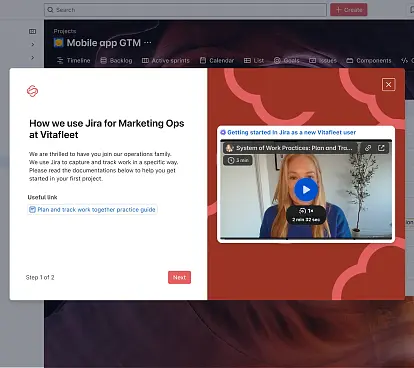Screen dimensions: 414x368
Task: Open the video in a new window icon
Action: click(x=381, y=148)
